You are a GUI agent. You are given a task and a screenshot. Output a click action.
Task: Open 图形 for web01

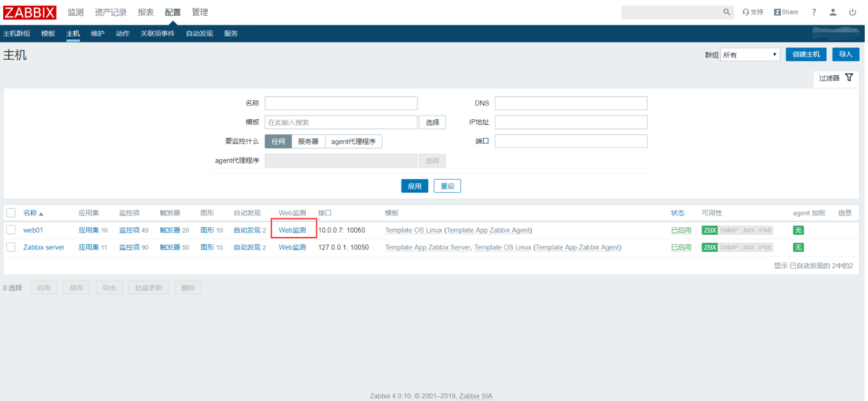click(x=207, y=230)
